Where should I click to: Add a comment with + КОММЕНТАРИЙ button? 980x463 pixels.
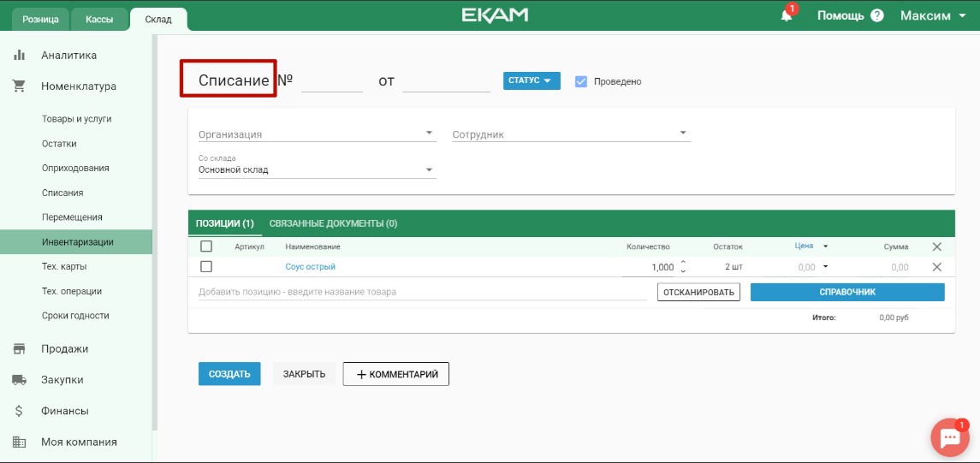pyautogui.click(x=395, y=374)
